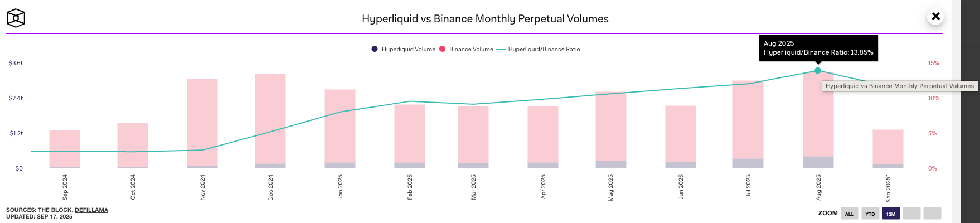The width and height of the screenshot is (980, 223).
Task: Open the DEFILLAMA source link
Action: 91,210
